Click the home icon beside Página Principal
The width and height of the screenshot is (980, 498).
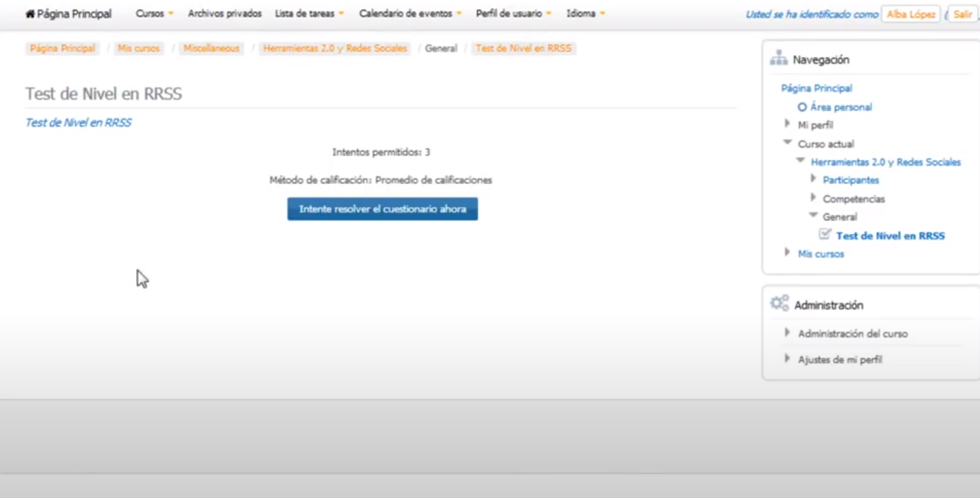pyautogui.click(x=30, y=14)
